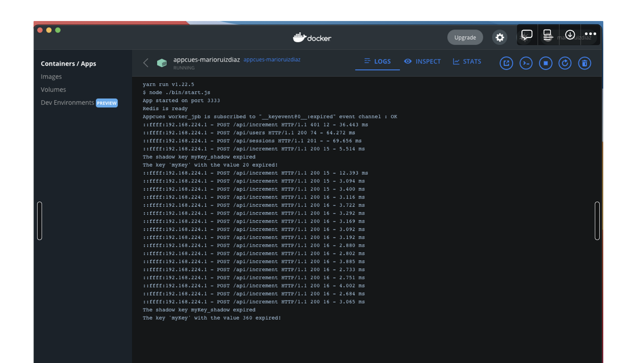Open the STATS tab
Image resolution: width=644 pixels, height=363 pixels.
click(x=467, y=61)
